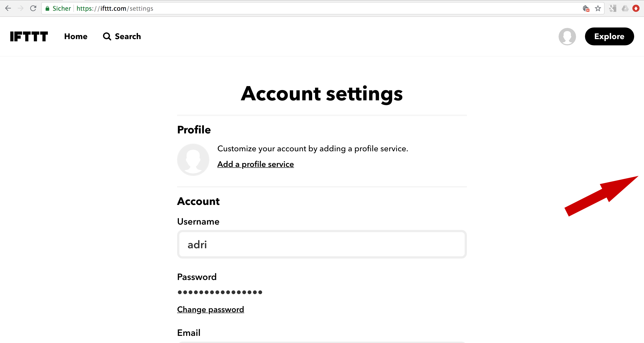The image size is (644, 343).
Task: Click the browser back arrow
Action: (x=8, y=8)
